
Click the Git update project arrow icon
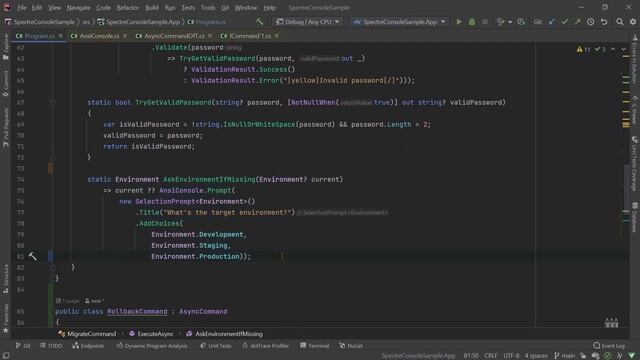[552, 22]
